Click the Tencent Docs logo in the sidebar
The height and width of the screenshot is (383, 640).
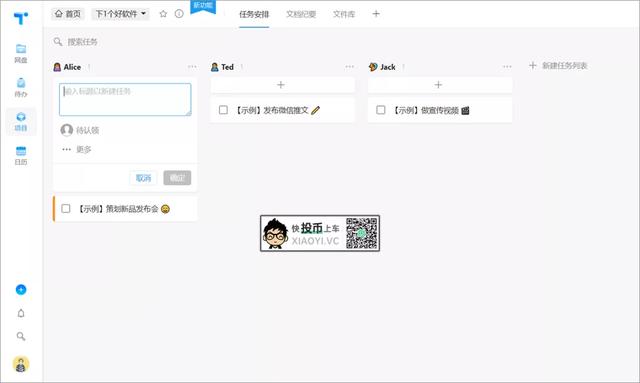coord(20,18)
